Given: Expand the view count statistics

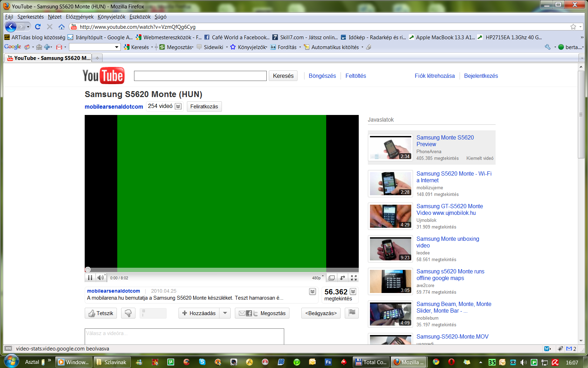Looking at the screenshot, I should 353,292.
